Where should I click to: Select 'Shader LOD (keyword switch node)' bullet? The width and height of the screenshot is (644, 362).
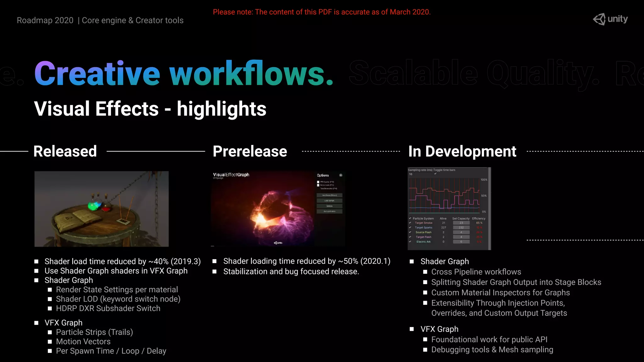pyautogui.click(x=118, y=299)
